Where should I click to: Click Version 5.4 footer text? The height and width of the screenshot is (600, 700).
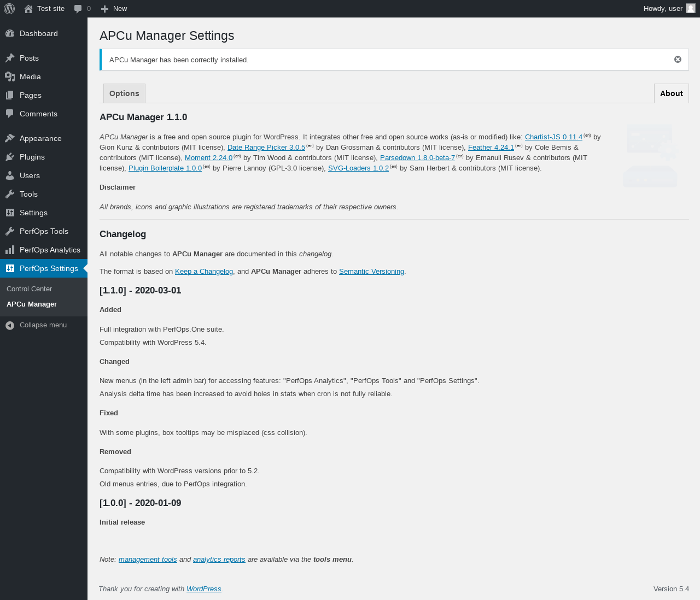click(671, 589)
